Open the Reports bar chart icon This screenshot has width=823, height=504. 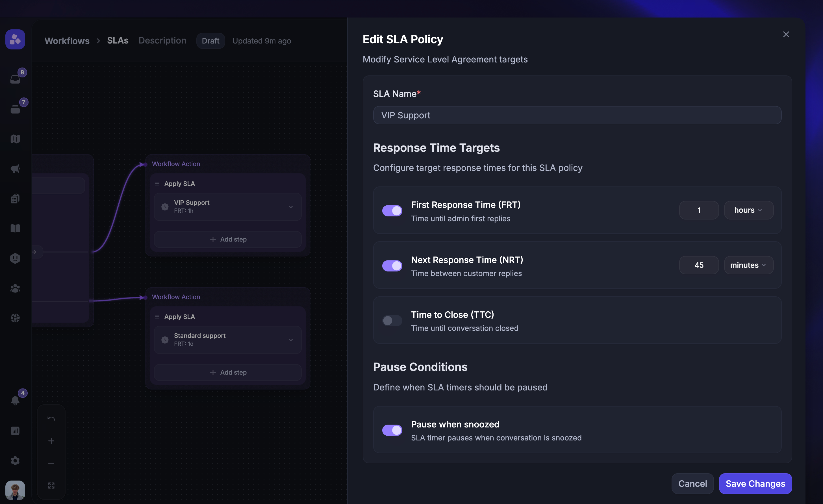[x=15, y=431]
